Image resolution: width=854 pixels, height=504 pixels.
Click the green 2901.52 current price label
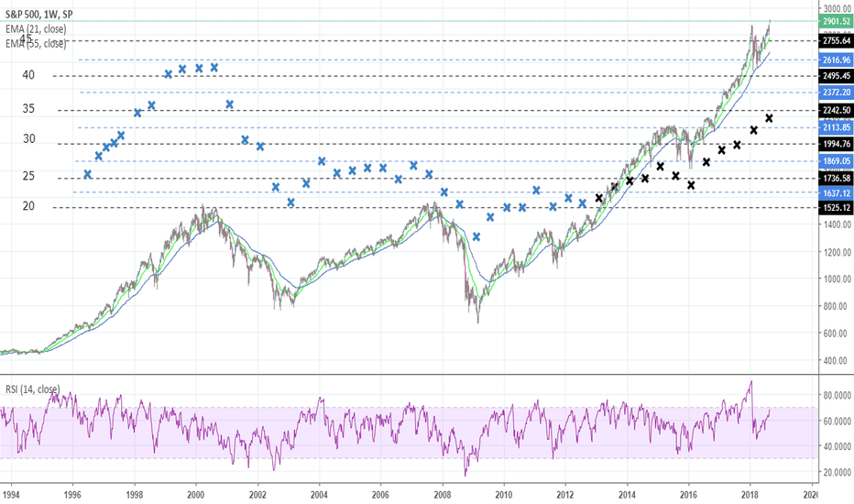click(x=836, y=21)
